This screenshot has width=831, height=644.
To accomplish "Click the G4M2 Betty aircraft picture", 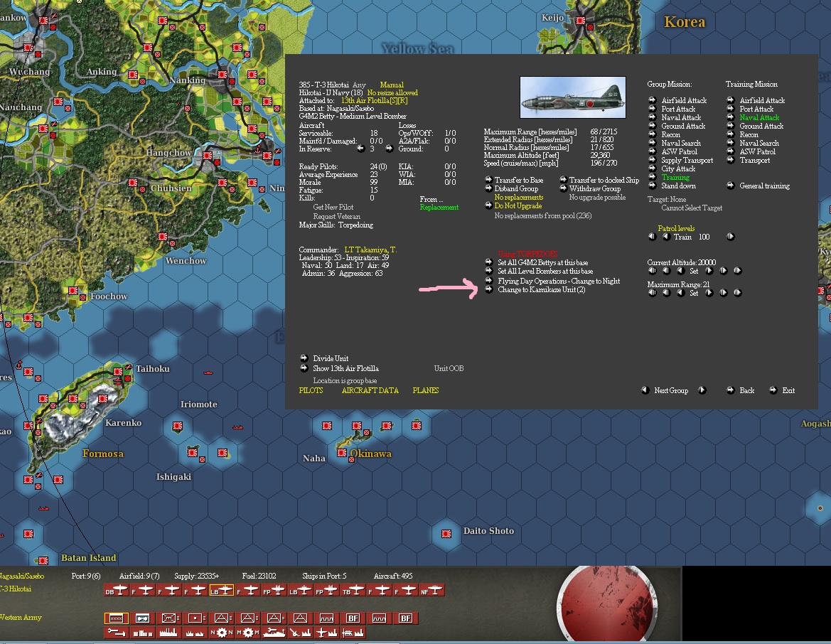I will [573, 97].
